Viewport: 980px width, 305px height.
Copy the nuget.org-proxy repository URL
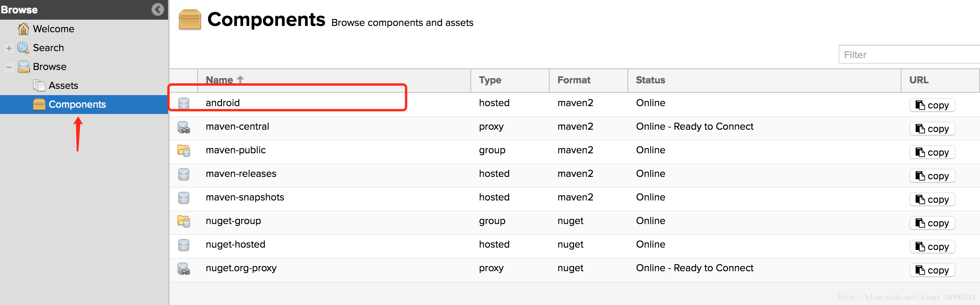[932, 270]
